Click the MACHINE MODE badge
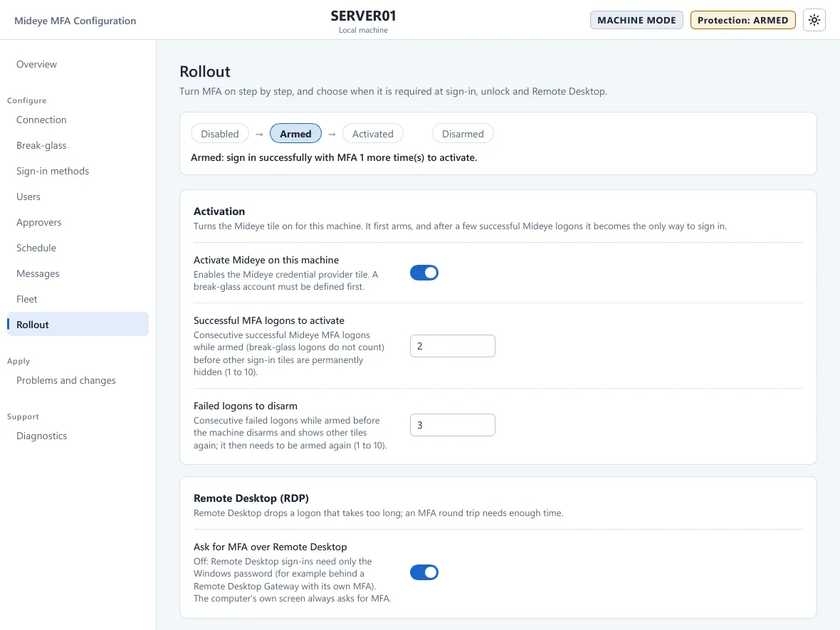This screenshot has height=630, width=840. coord(636,21)
